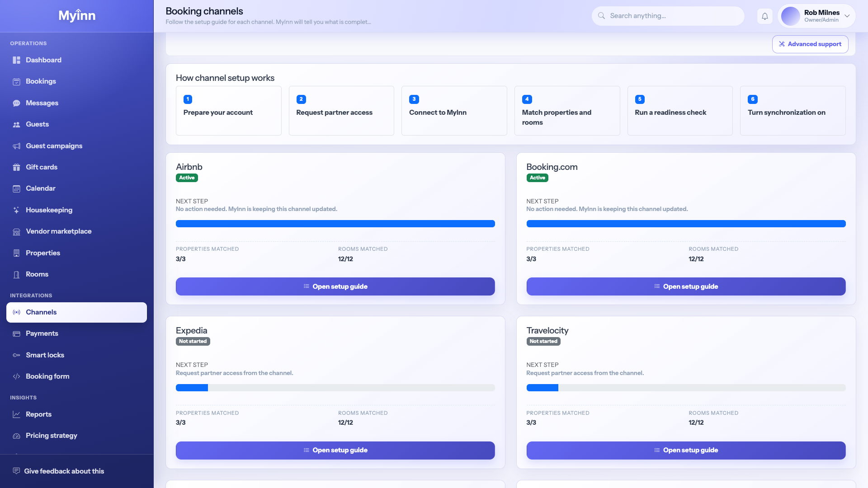Click the notifications bell icon
868x488 pixels.
[x=764, y=16]
